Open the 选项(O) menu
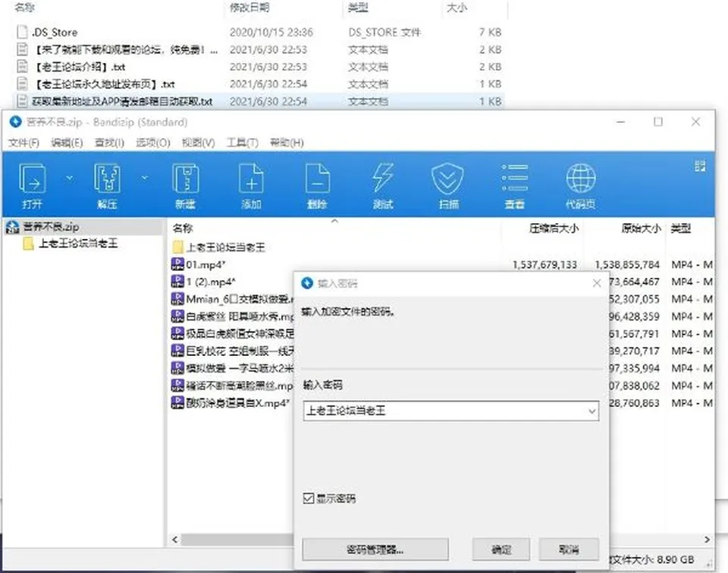This screenshot has width=728, height=573. click(x=153, y=143)
